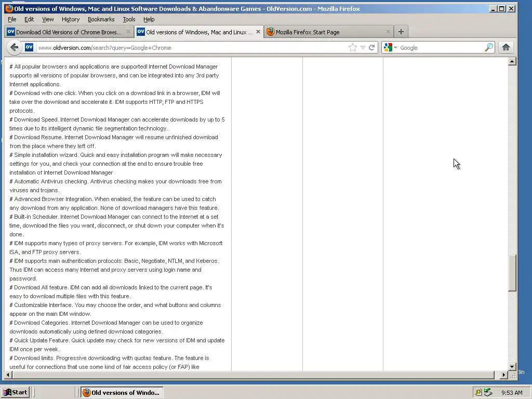
Task: Click the text "# Download All feature" line
Action: (111, 287)
